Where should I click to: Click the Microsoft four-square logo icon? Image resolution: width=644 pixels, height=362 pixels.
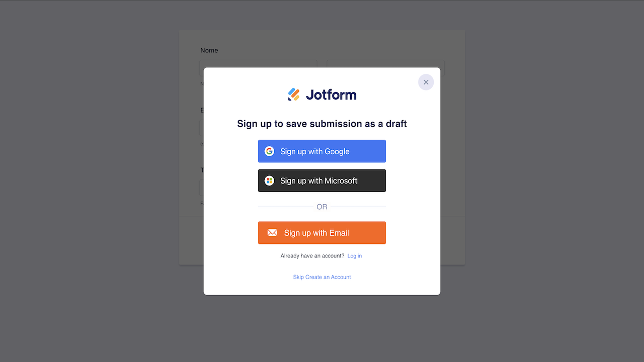tap(269, 180)
